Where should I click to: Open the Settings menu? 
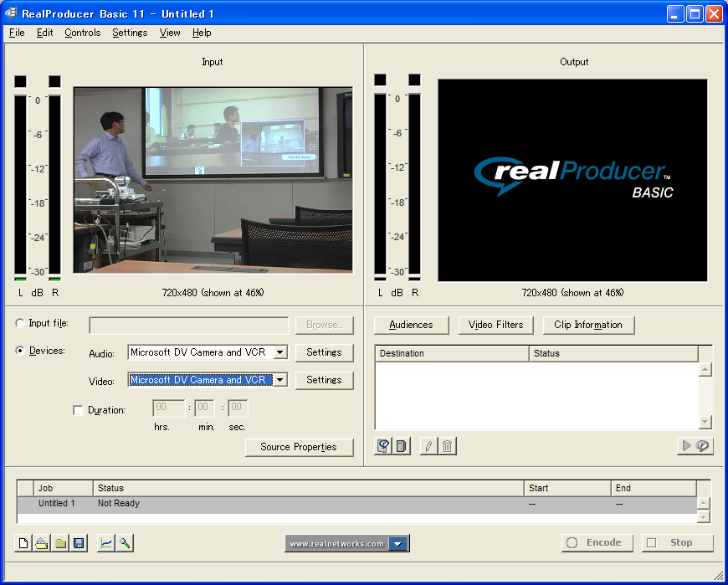[130, 33]
